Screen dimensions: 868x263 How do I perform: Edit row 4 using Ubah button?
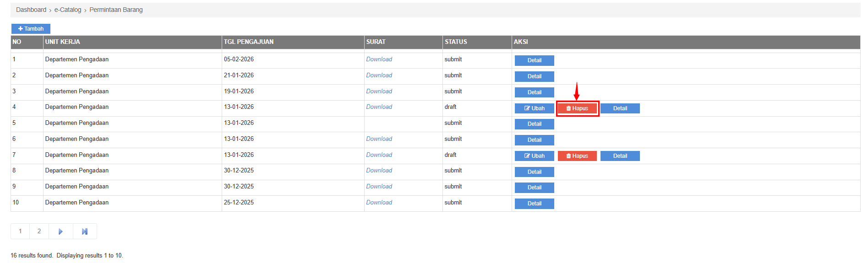pos(534,108)
